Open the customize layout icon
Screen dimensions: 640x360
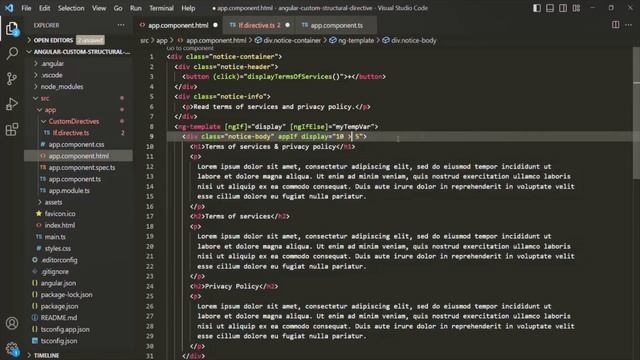[x=576, y=8]
